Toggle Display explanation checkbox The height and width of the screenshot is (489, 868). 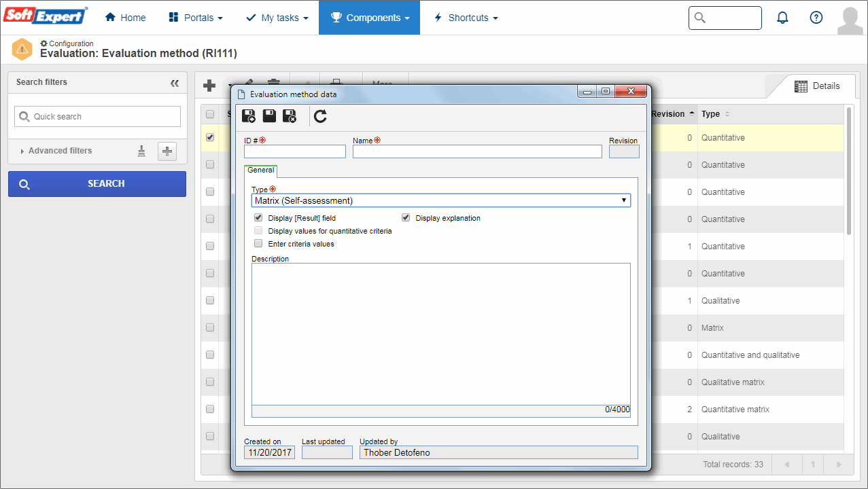pyautogui.click(x=406, y=218)
